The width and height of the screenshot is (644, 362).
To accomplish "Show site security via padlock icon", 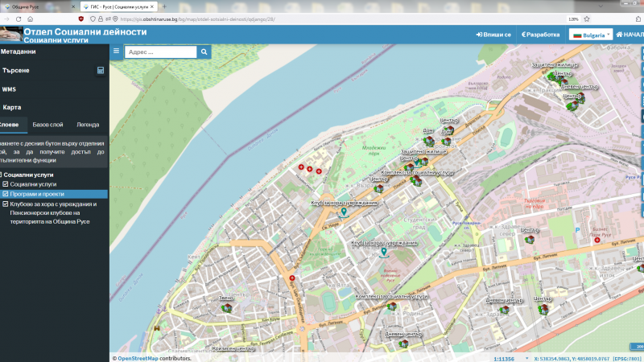I will (x=100, y=19).
